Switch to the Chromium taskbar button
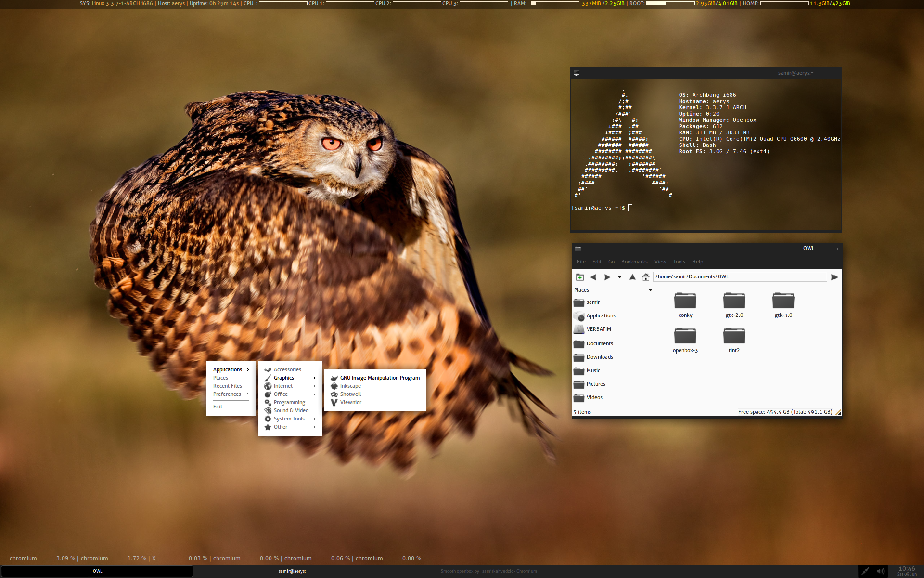This screenshot has width=924, height=578. coord(488,571)
